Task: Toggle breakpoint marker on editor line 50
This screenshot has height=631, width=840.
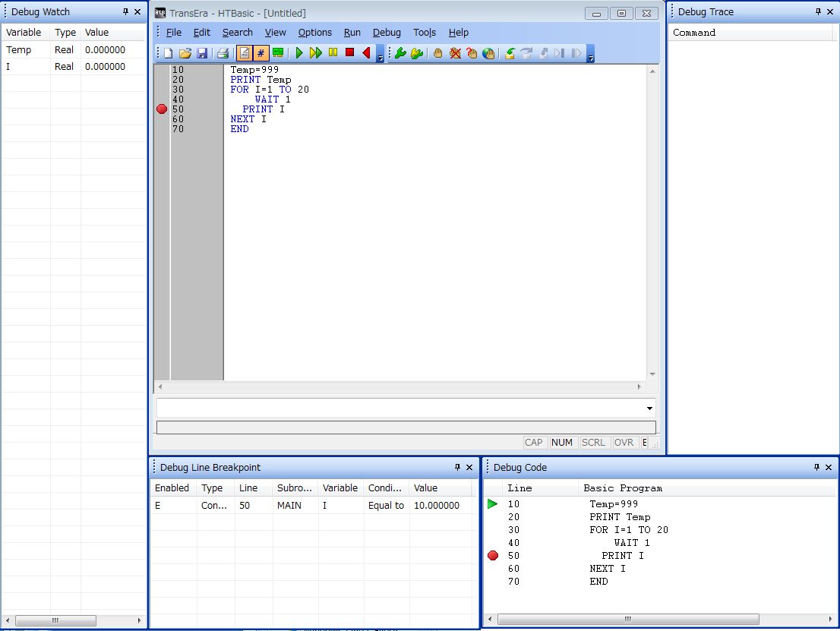Action: coord(162,109)
